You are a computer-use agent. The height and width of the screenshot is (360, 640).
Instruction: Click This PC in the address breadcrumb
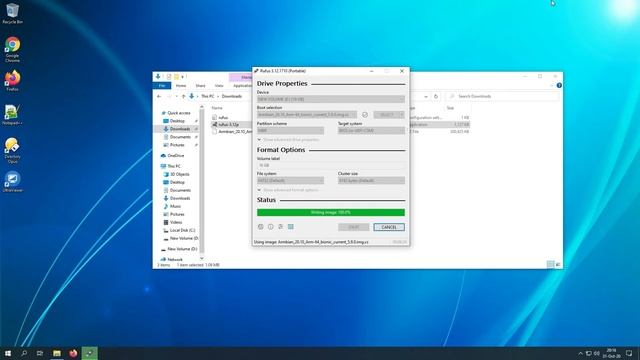coord(208,96)
